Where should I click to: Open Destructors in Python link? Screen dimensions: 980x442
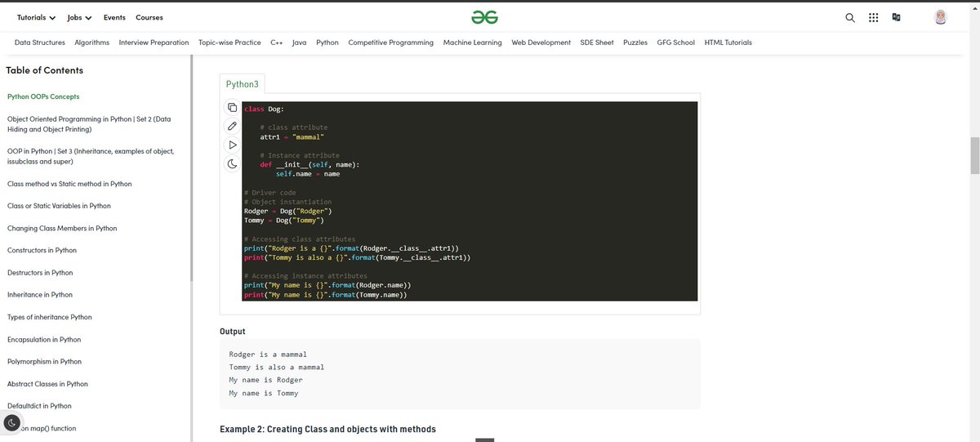pos(40,272)
